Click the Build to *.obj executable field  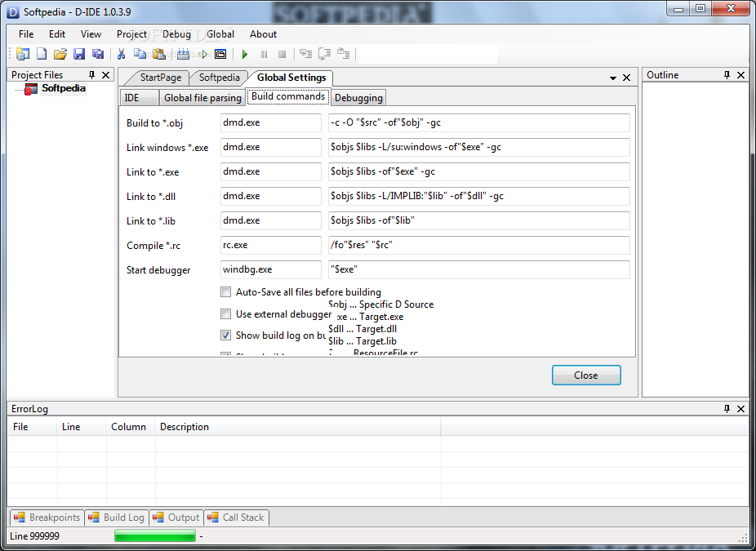tap(270, 122)
